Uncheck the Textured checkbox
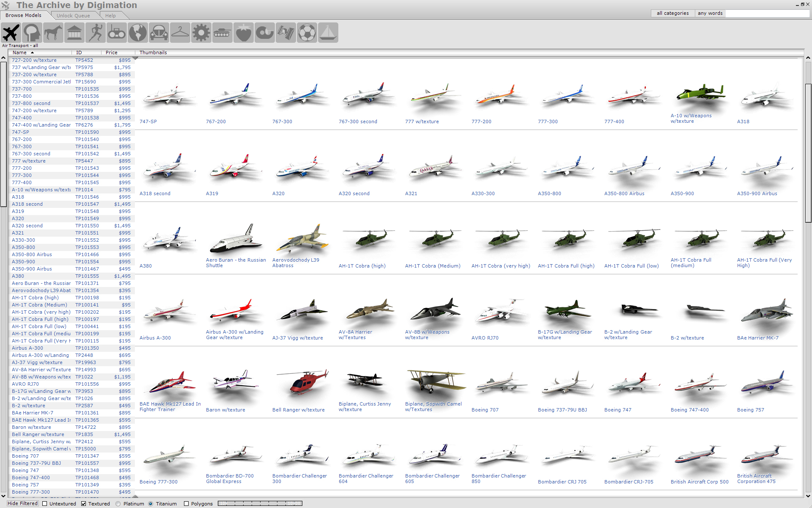 click(x=84, y=504)
